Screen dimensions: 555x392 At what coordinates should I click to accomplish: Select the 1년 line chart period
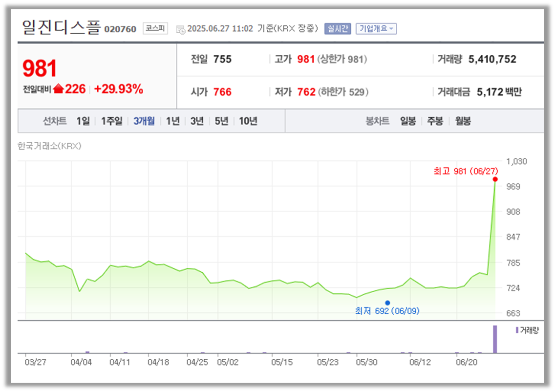[x=173, y=121]
